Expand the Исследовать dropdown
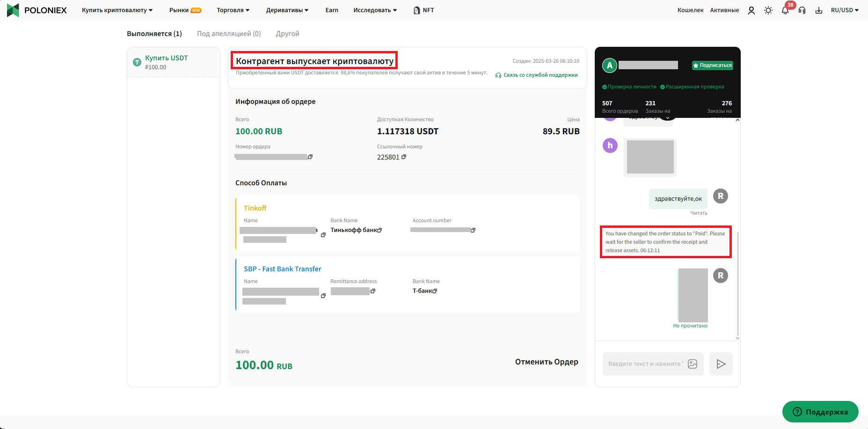 click(x=375, y=10)
